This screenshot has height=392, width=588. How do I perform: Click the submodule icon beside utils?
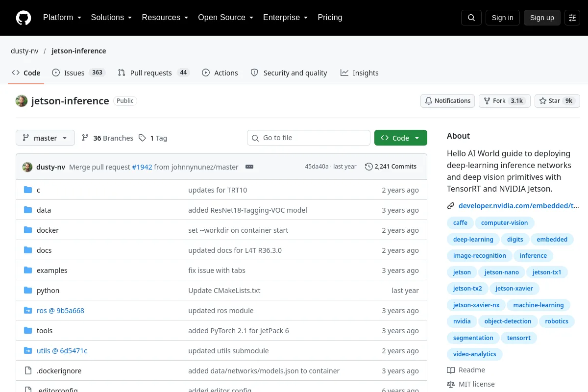coord(28,351)
